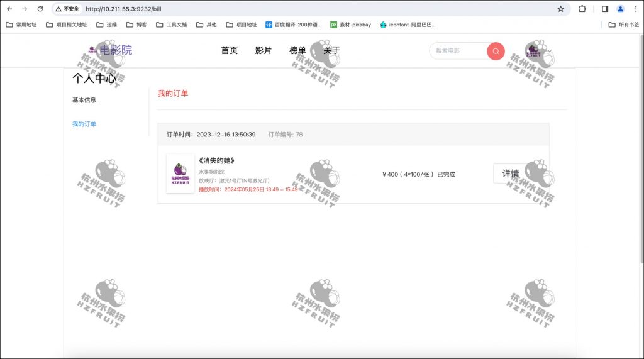The height and width of the screenshot is (359, 644).
Task: Open the 常用地址 bookmark folder
Action: click(x=21, y=25)
